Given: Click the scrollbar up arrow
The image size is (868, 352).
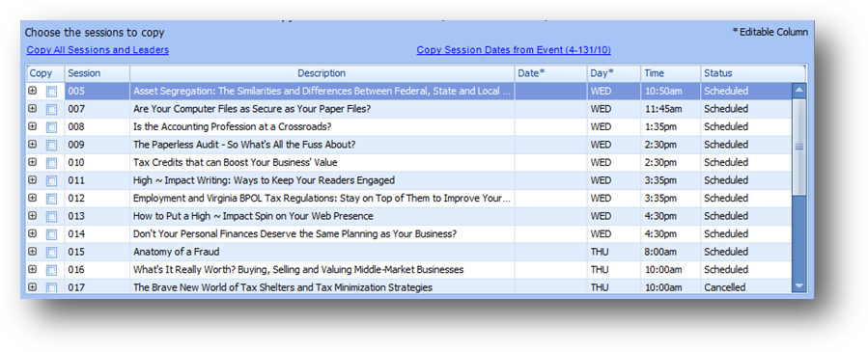Looking at the screenshot, I should [x=798, y=90].
